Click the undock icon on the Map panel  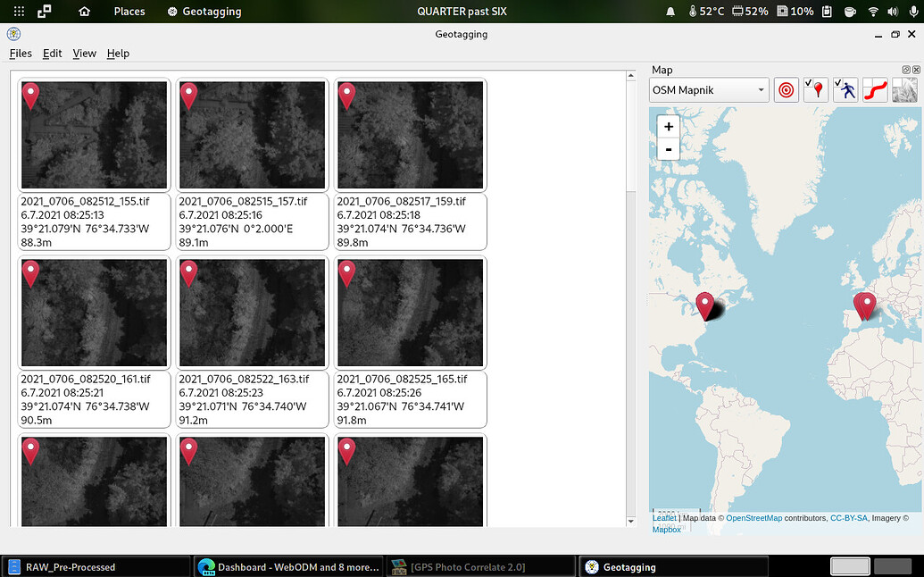coord(905,70)
